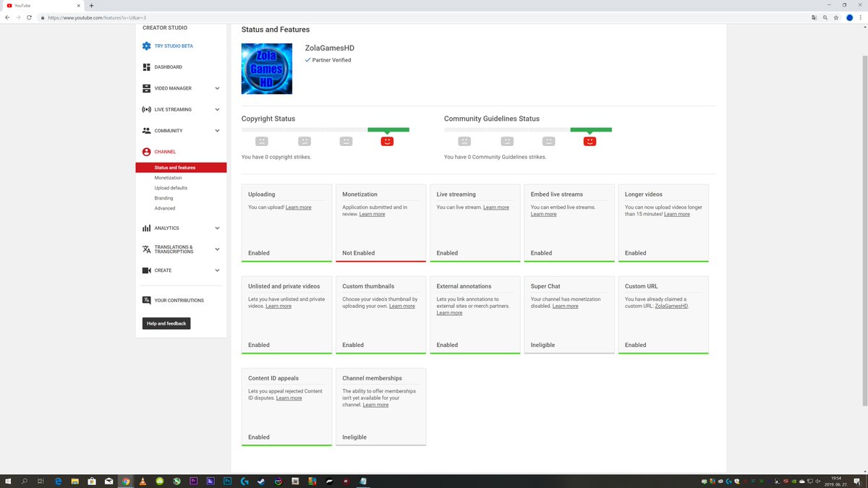Click Learn more in the Embed live streams card
The height and width of the screenshot is (488, 868).
click(x=544, y=214)
